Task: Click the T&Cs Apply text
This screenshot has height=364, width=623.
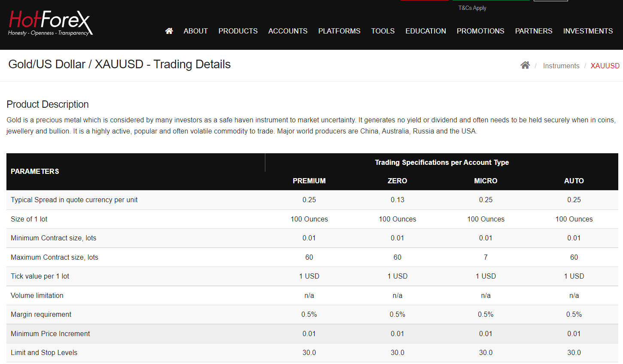Action: point(472,8)
